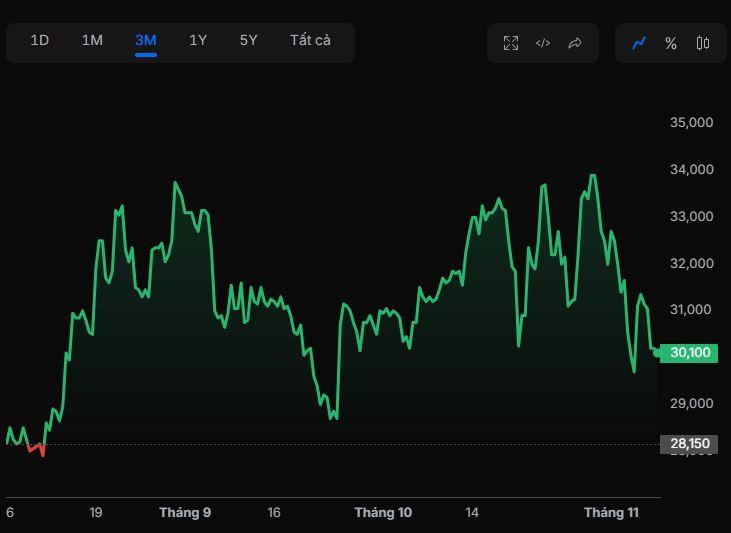Click the 'Tháng 10' date axis label
Image resolution: width=731 pixels, height=533 pixels.
(383, 513)
